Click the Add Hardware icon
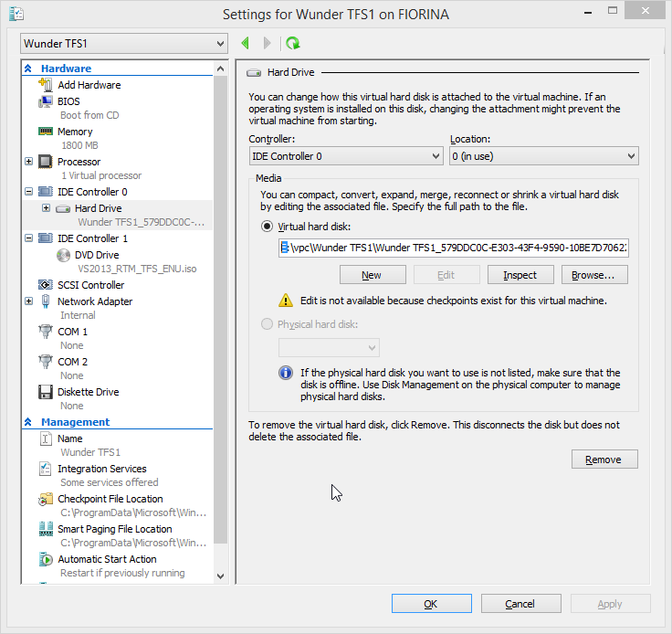672x634 pixels. 46,84
